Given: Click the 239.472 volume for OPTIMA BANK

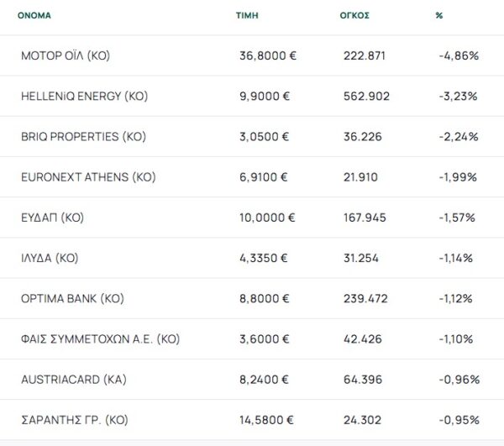Looking at the screenshot, I should [x=365, y=298].
